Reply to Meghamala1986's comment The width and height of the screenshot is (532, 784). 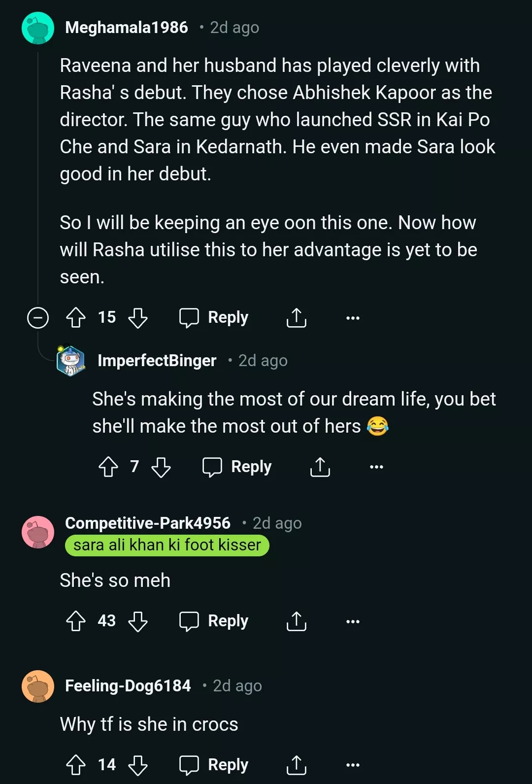[214, 318]
